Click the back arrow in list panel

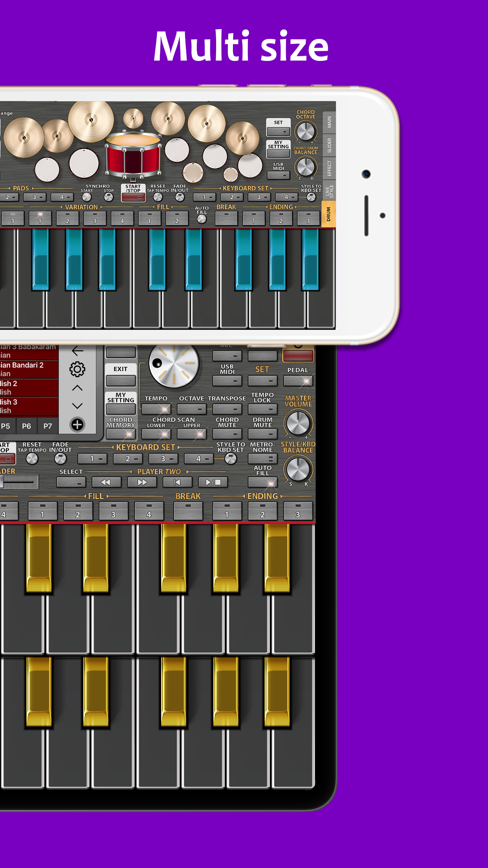pos(77,350)
